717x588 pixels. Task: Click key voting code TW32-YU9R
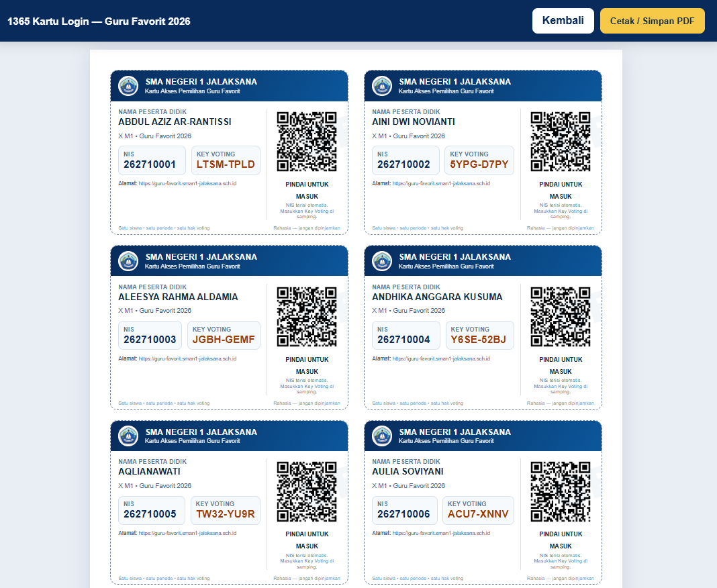click(x=226, y=514)
